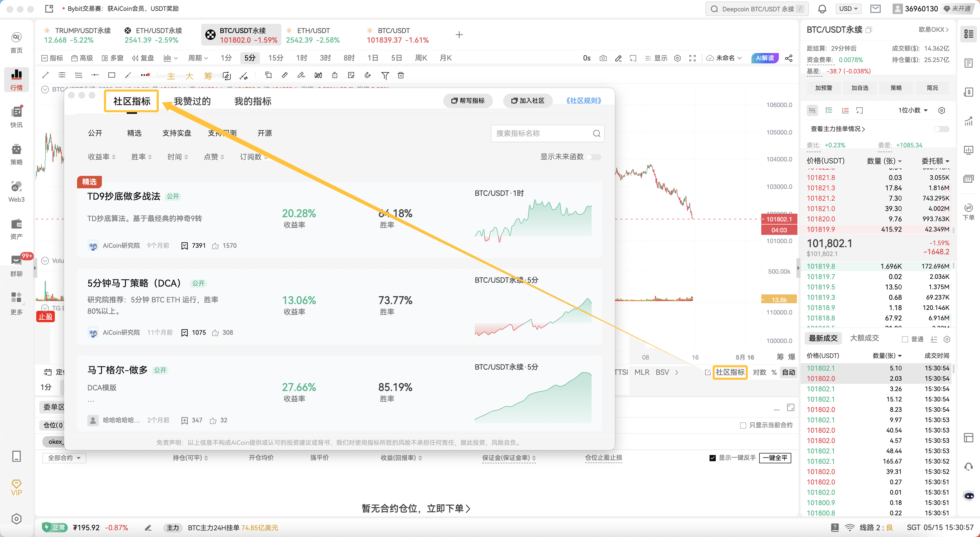Select the TRUMP/USDT永续 symbol tab
The width and height of the screenshot is (980, 537).
77,35
